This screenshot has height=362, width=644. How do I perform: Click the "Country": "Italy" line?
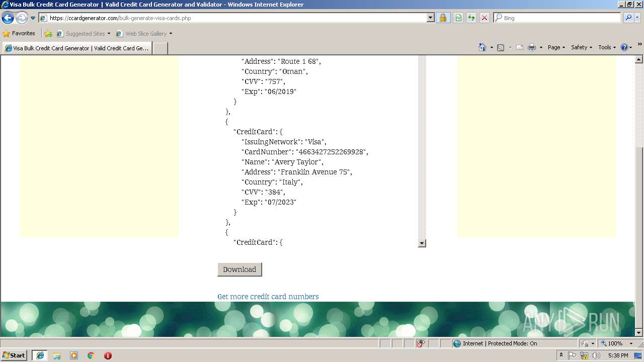click(x=272, y=182)
